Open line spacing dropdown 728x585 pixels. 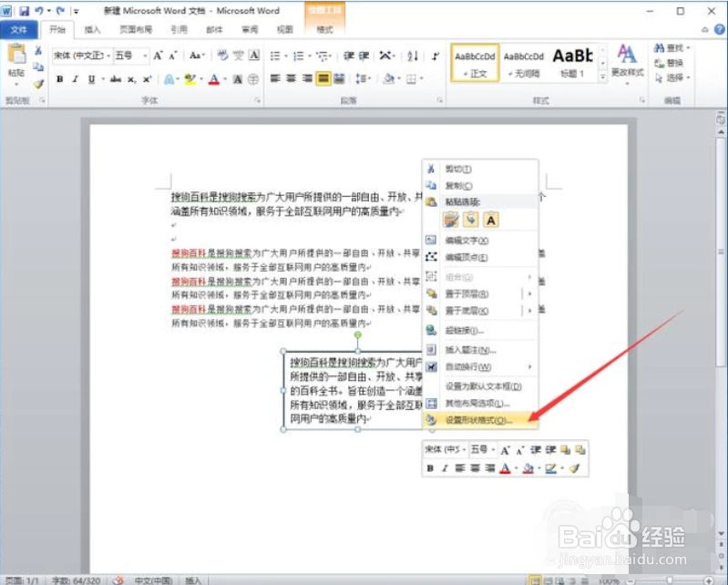point(363,79)
